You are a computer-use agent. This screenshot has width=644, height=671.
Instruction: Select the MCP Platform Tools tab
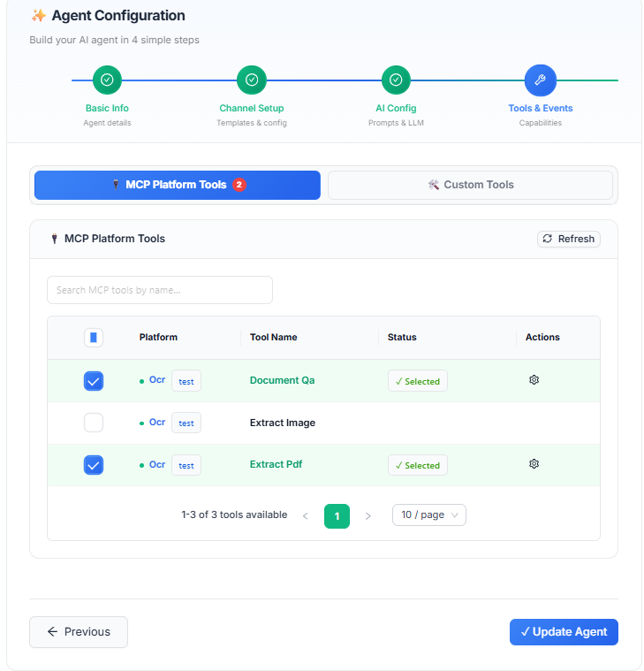pyautogui.click(x=178, y=185)
